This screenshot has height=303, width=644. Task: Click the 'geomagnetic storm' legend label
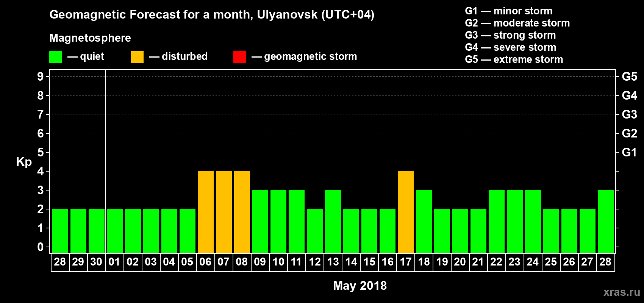[x=310, y=56]
